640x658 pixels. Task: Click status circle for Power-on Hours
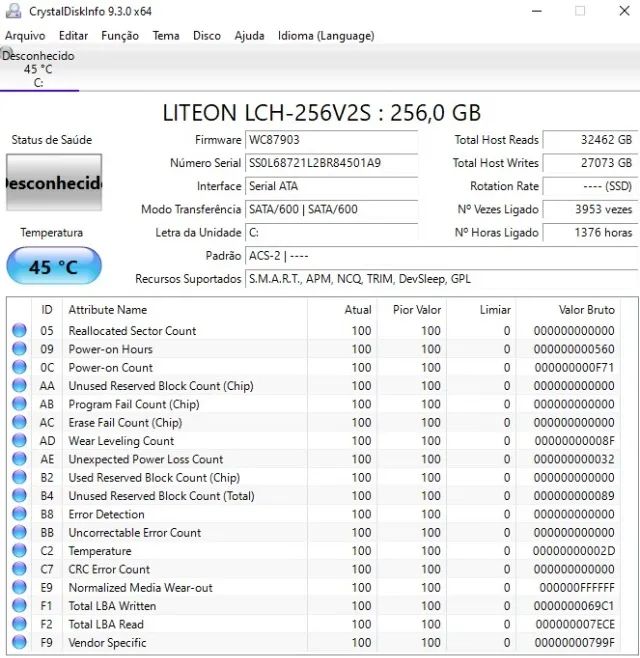tap(19, 349)
